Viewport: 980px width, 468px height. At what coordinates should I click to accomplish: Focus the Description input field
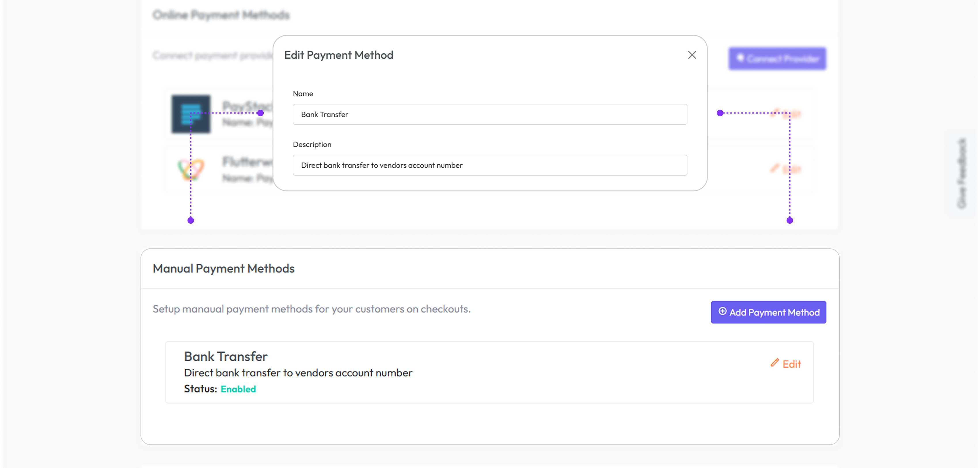(x=490, y=165)
